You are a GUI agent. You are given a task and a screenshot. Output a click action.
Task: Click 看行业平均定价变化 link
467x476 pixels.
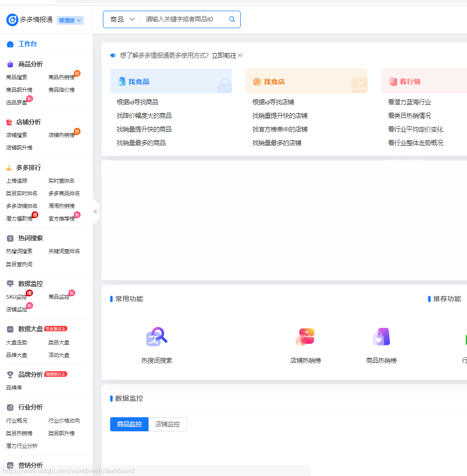coord(416,129)
